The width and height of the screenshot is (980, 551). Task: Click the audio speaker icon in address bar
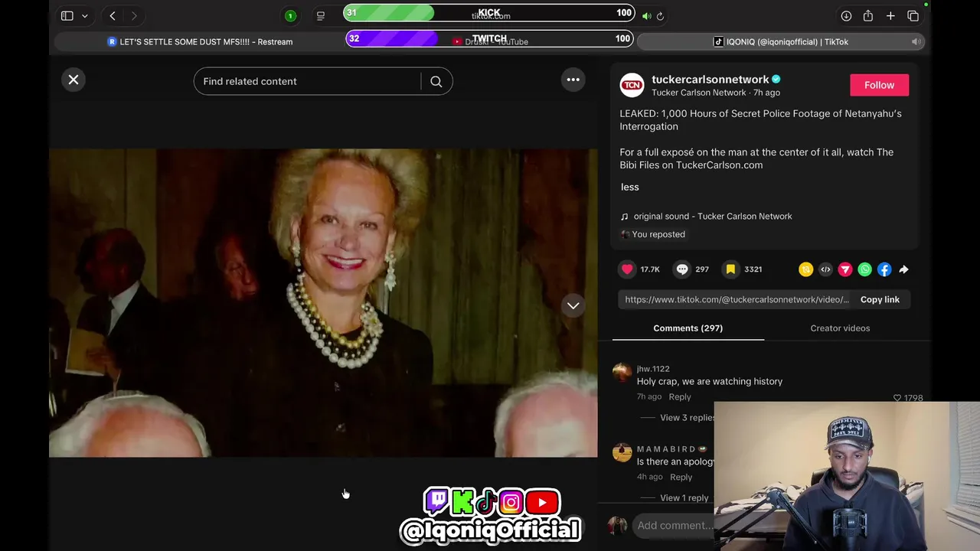point(647,16)
